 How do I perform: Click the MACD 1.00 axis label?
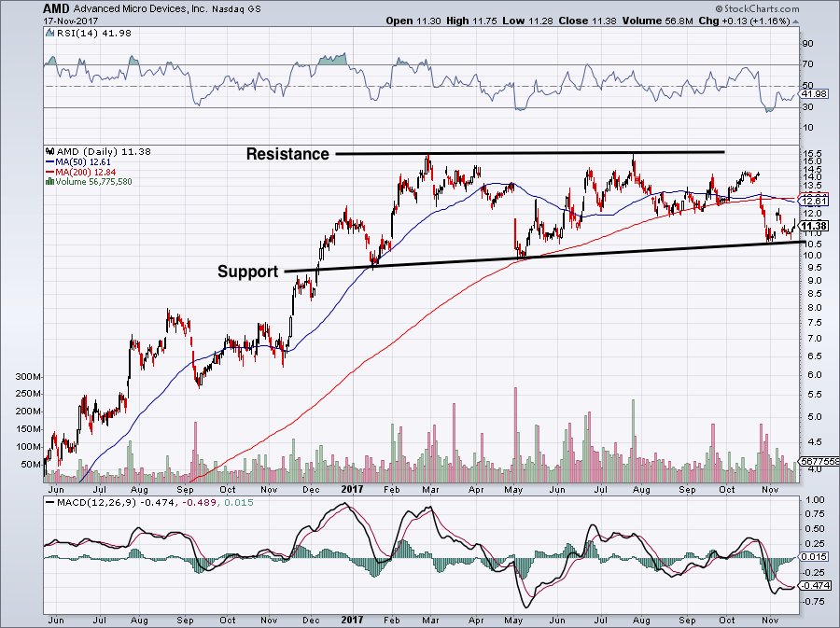(x=815, y=500)
